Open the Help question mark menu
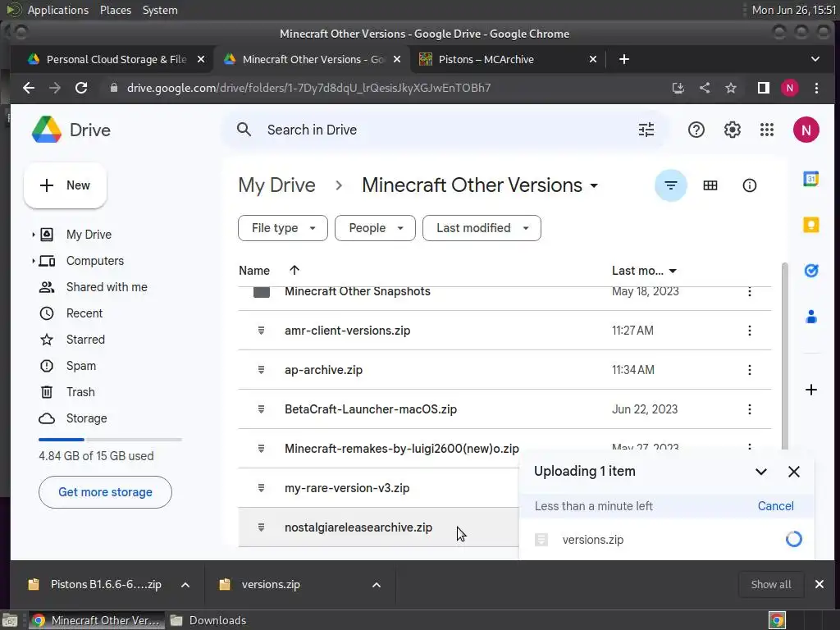The height and width of the screenshot is (630, 840). click(696, 130)
